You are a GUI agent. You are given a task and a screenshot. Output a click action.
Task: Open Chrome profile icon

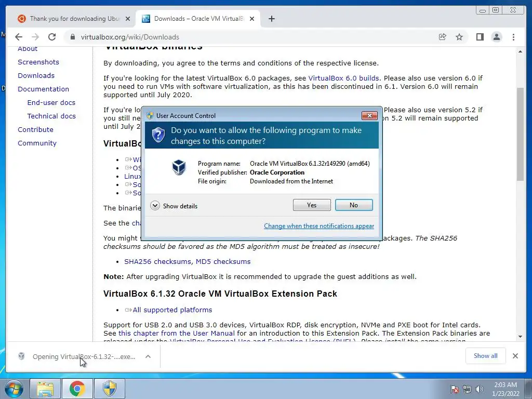pos(496,37)
